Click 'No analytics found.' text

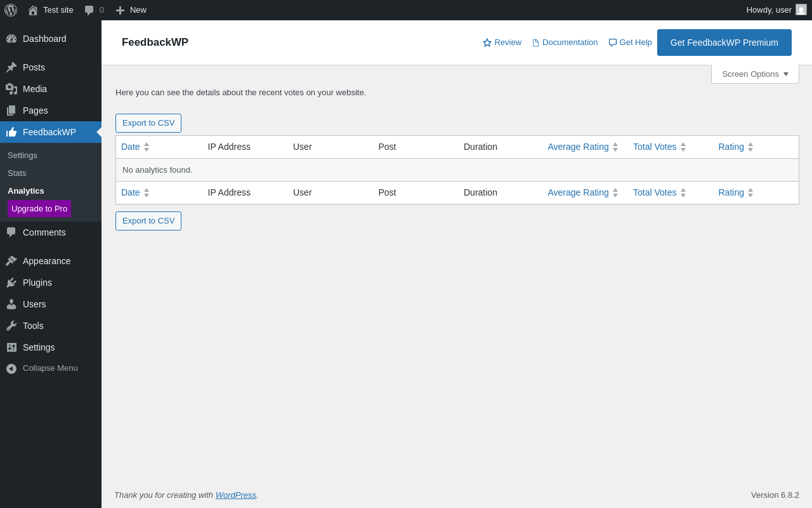click(x=157, y=170)
